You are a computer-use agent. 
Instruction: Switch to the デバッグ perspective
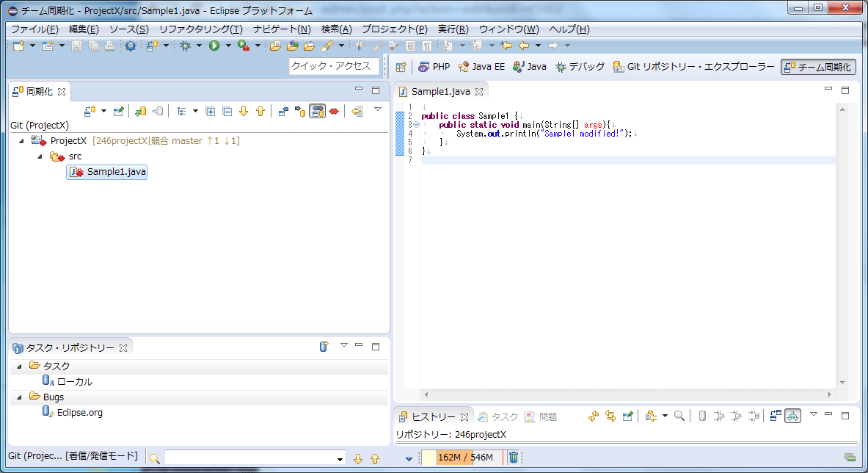(x=580, y=67)
